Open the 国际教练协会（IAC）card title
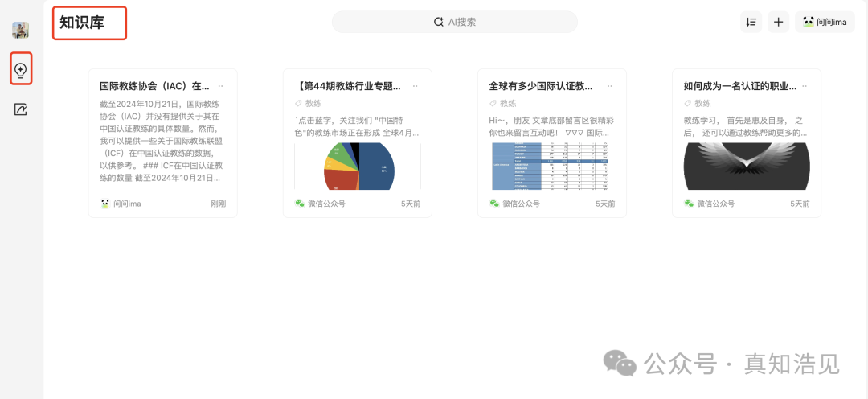This screenshot has height=399, width=868. (154, 86)
